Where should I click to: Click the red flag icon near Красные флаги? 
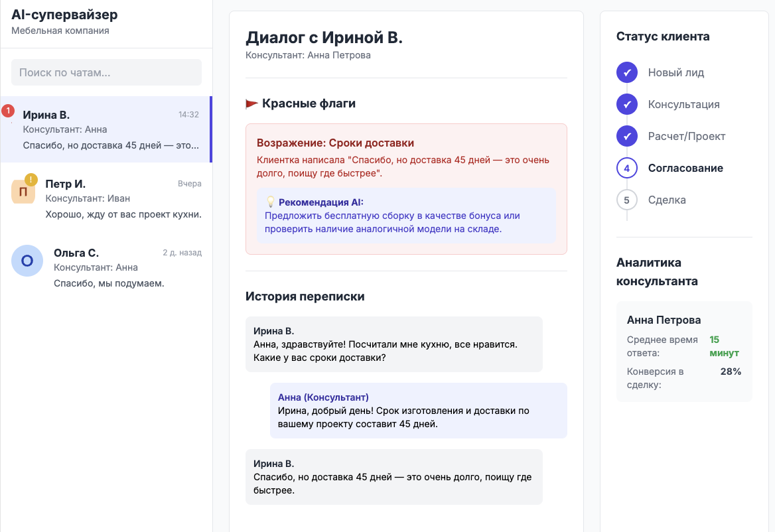point(251,103)
